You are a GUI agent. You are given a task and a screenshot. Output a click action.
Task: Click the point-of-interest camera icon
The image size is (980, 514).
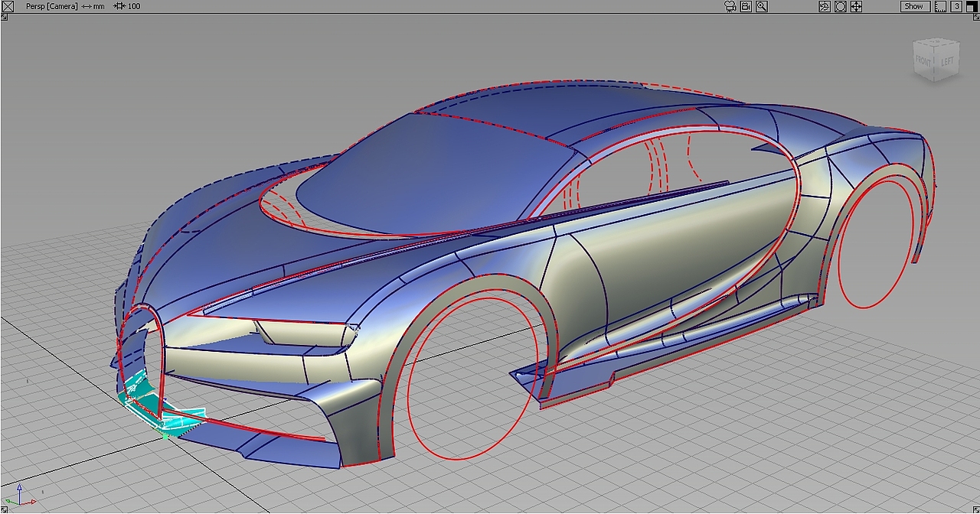click(x=746, y=6)
